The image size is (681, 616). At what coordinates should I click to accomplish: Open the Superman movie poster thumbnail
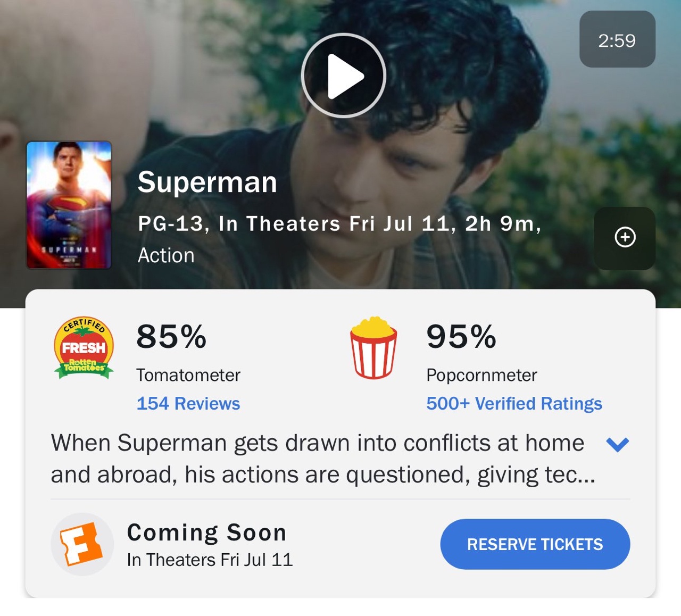[69, 205]
